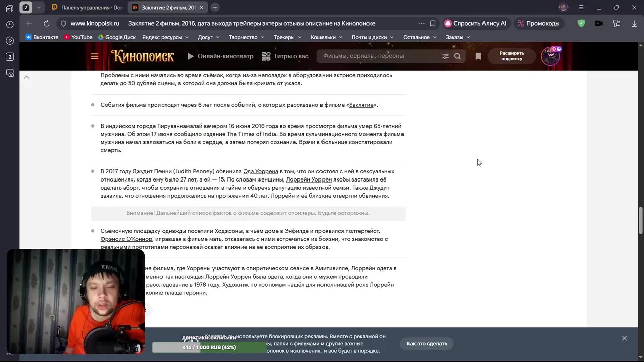
Task: Click the page vertical scrollbar thumb
Action: [641, 220]
